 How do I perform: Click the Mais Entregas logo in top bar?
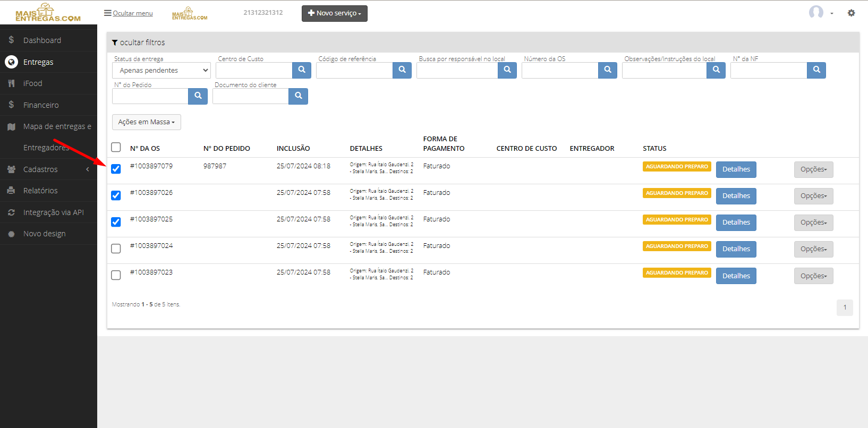click(190, 13)
